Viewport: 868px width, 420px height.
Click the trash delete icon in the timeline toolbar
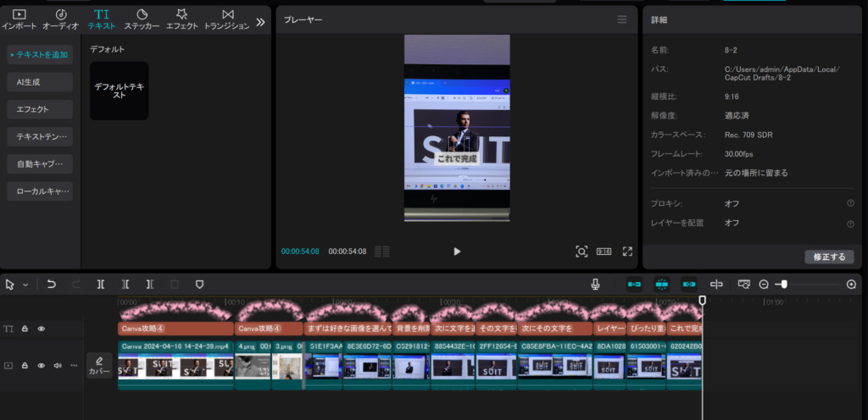[175, 285]
